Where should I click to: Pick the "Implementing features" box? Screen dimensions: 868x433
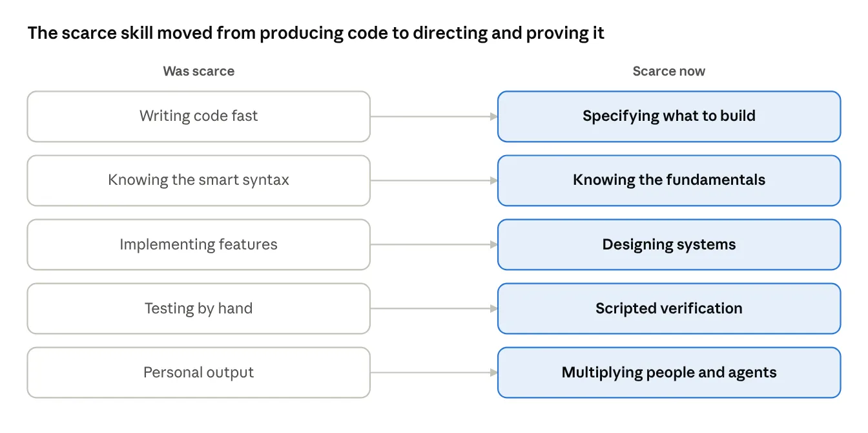point(199,244)
